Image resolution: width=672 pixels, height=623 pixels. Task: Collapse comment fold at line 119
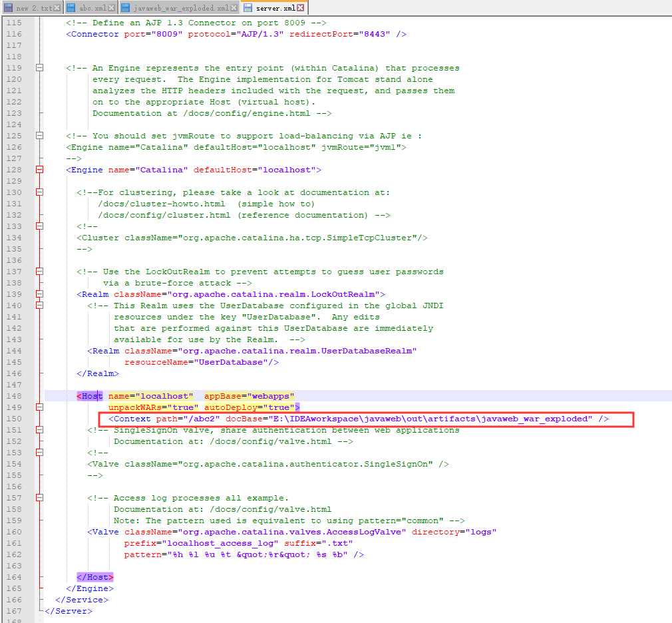(x=39, y=68)
